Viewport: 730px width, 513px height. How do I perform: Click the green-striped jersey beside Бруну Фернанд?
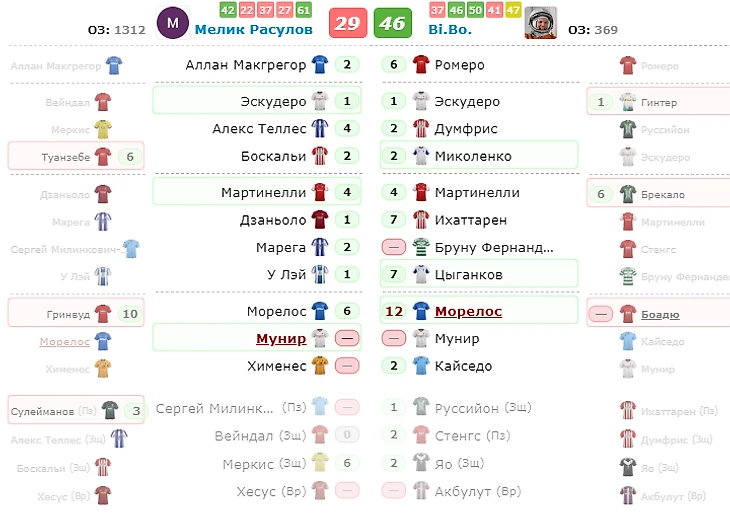point(420,247)
